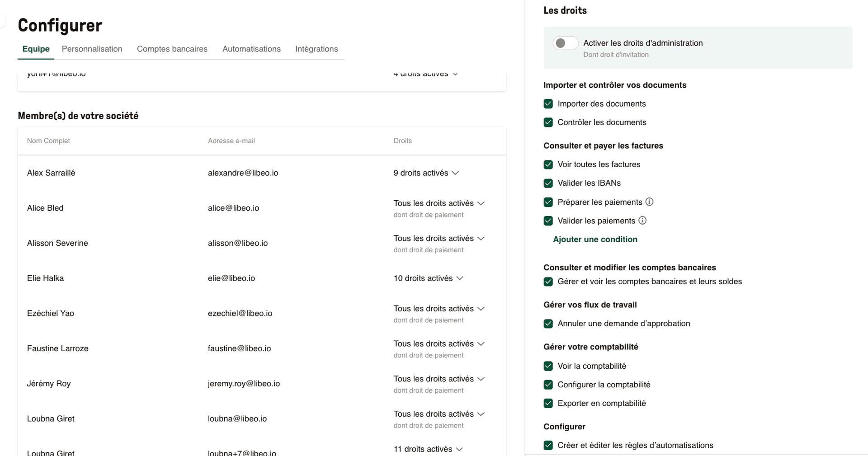Uncheck Voir la comptabilité

[548, 366]
